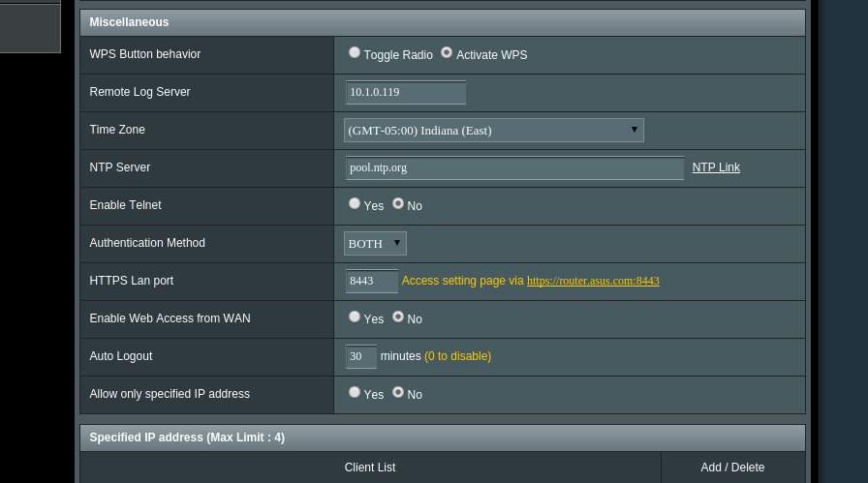Click the Add / Delete column header
The image size is (868, 483).
pos(732,468)
